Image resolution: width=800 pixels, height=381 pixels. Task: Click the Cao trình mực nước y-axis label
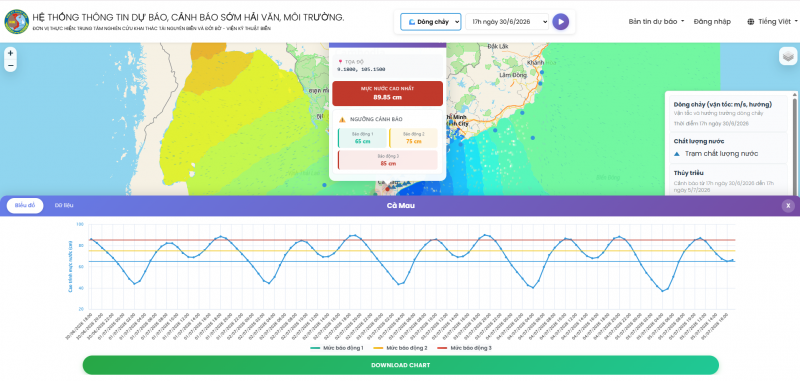(70, 267)
